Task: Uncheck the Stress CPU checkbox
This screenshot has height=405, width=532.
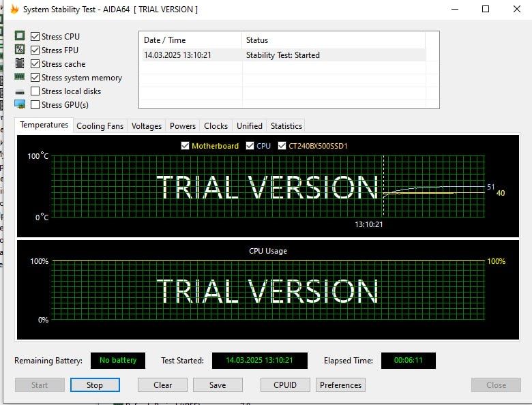Action: [x=35, y=36]
